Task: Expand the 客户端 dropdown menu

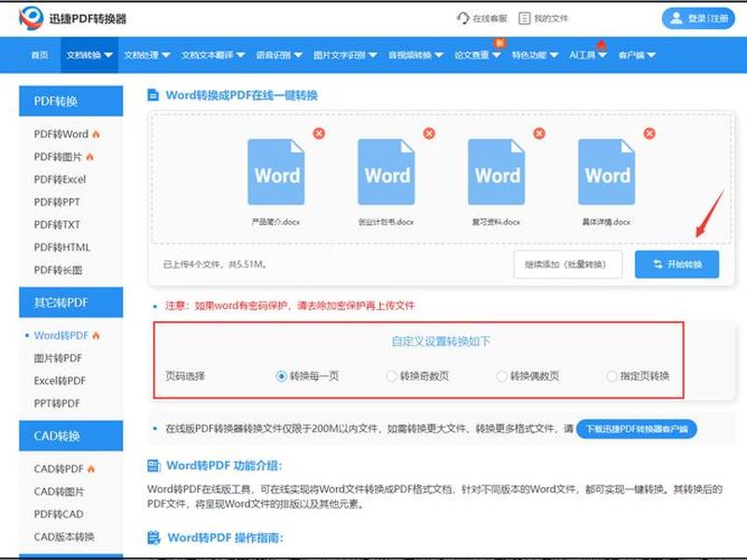Action: pyautogui.click(x=637, y=55)
